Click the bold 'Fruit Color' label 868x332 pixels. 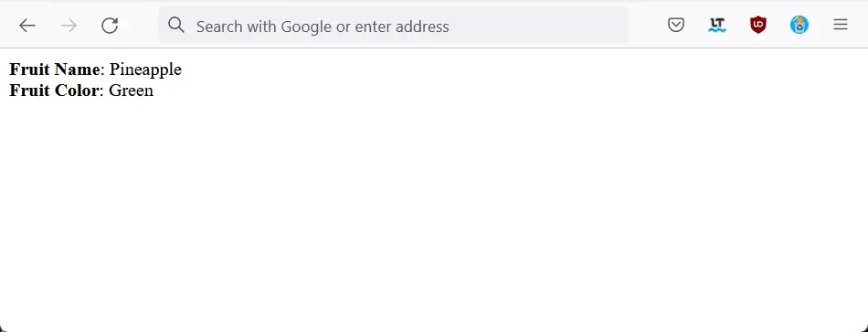tap(55, 91)
